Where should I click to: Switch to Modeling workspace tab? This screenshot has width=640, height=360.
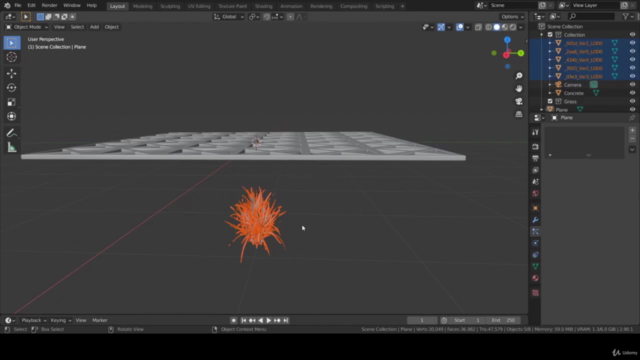(142, 6)
